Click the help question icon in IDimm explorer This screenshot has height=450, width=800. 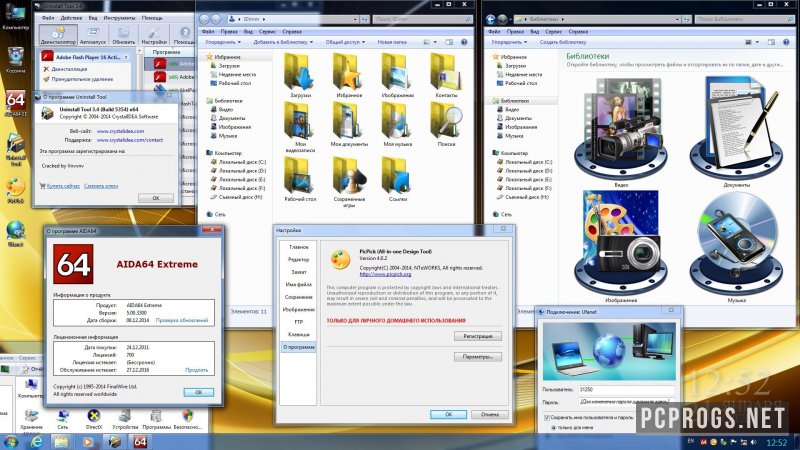pyautogui.click(x=464, y=42)
